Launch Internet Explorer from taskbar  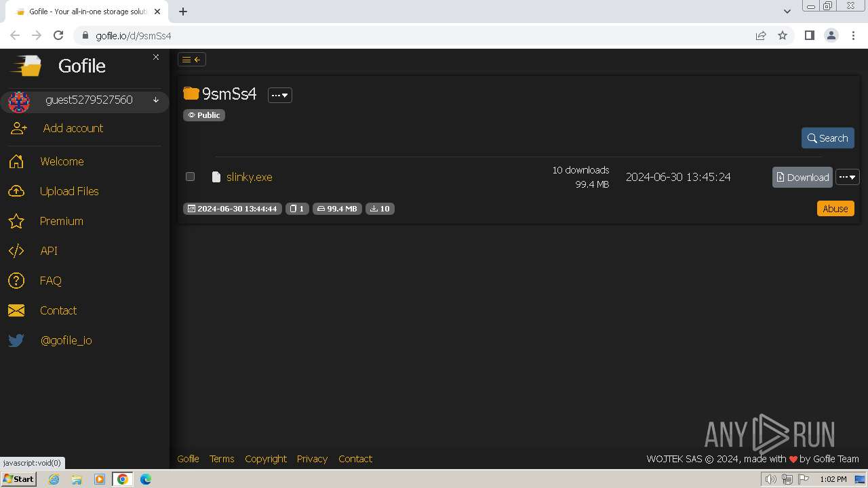(54, 479)
